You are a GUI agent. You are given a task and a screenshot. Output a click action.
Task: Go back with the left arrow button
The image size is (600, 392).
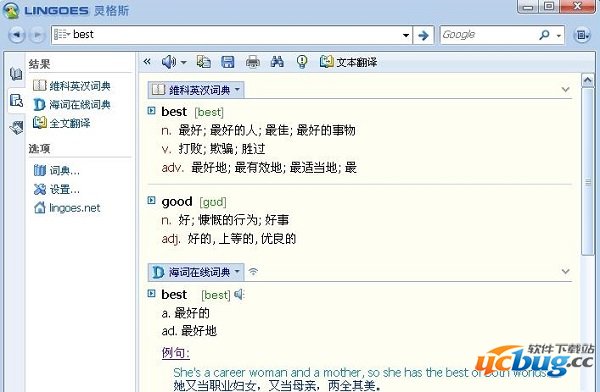click(16, 35)
